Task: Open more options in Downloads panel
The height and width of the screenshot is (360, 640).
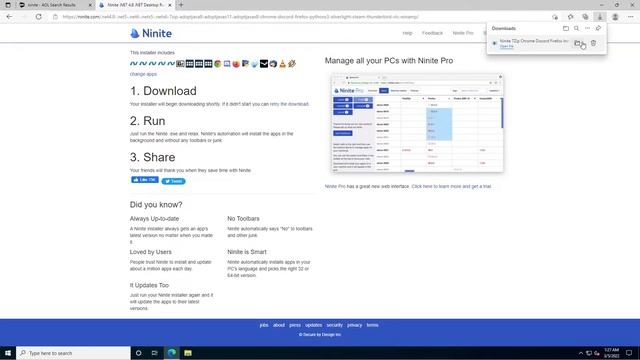Action: point(587,28)
